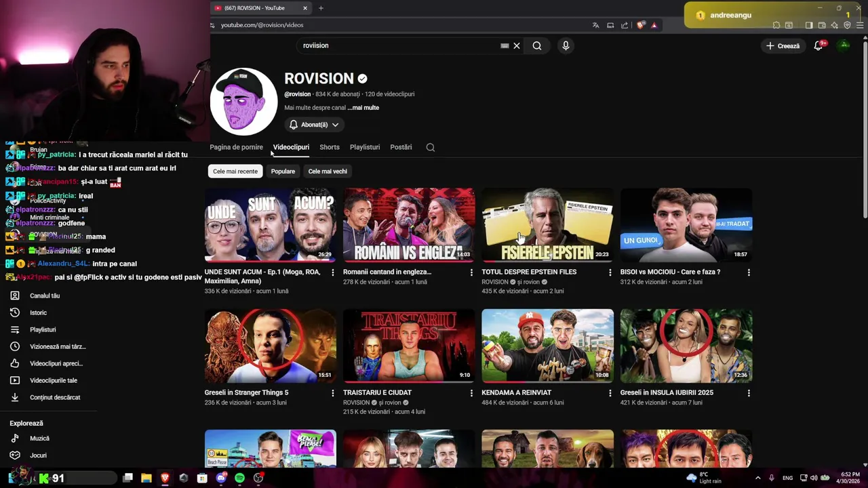
Task: Open new browser tab with plus icon
Action: [x=321, y=8]
